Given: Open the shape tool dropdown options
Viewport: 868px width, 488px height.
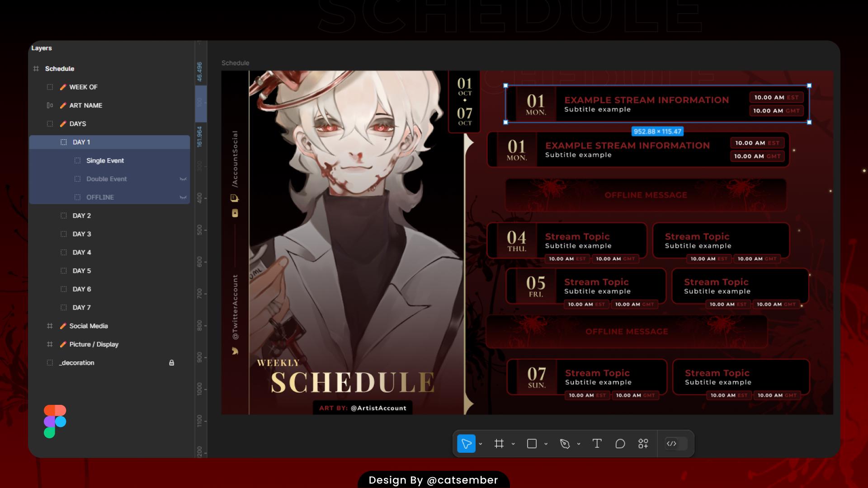Looking at the screenshot, I should [545, 444].
